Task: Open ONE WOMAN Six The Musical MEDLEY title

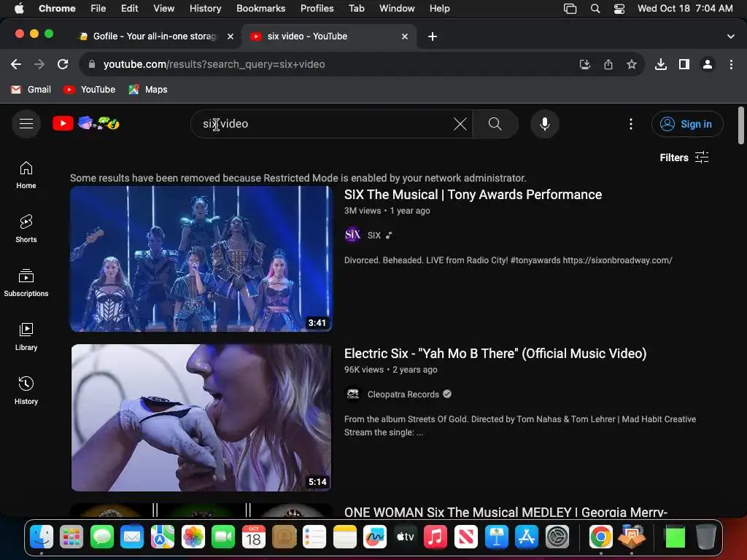Action: (506, 512)
